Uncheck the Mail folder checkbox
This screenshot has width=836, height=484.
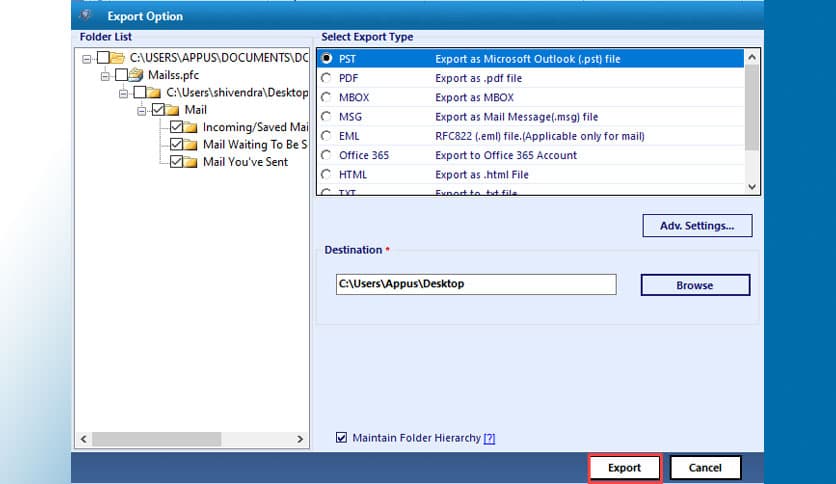158,110
